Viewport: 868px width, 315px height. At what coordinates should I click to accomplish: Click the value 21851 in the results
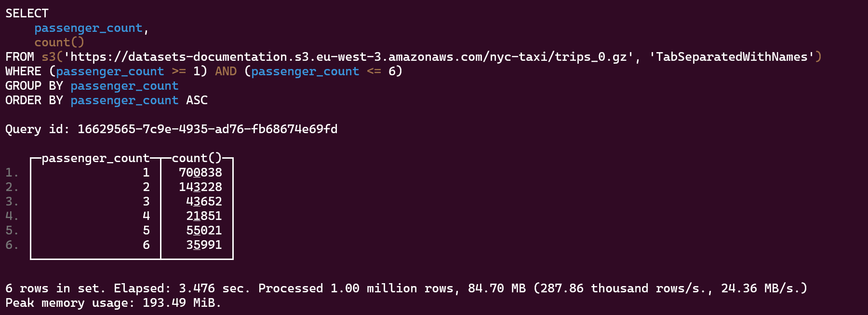[x=204, y=216]
